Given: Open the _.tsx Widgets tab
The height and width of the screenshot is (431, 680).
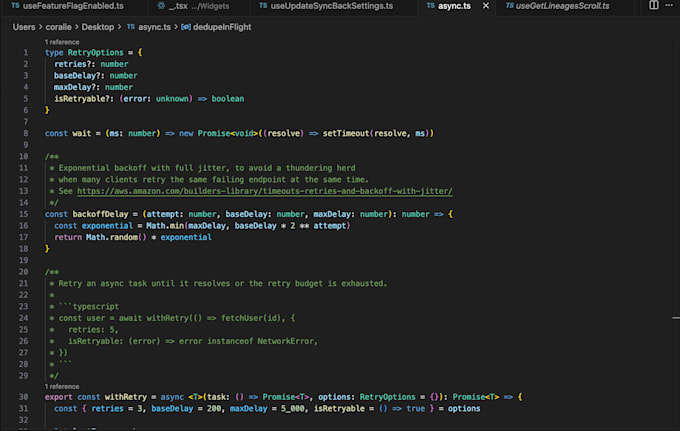Looking at the screenshot, I should click(x=194, y=6).
